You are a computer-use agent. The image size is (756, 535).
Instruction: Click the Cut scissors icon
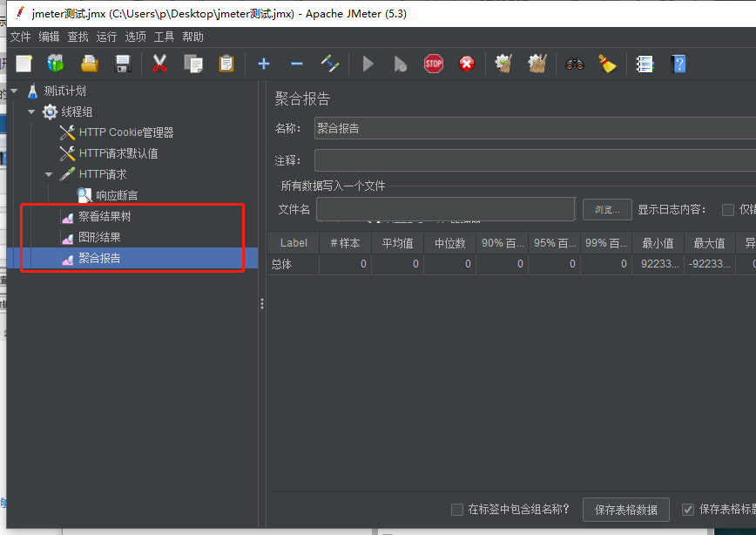tap(159, 64)
